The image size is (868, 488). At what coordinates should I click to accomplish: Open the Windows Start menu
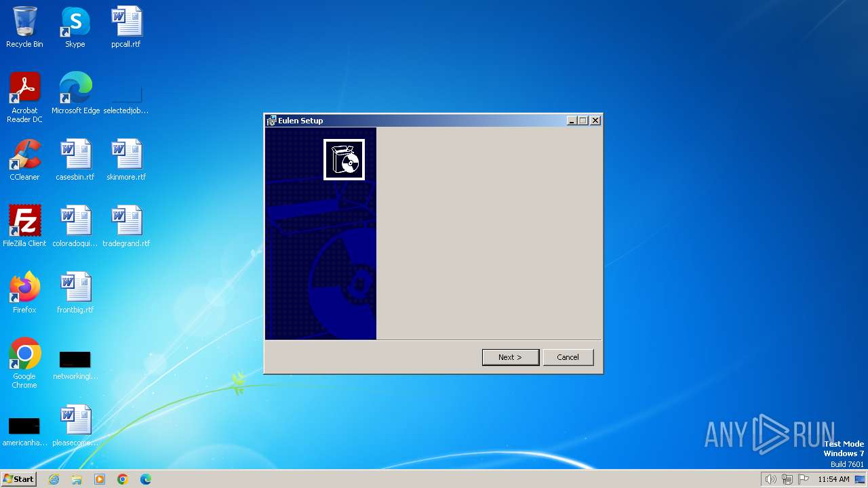[18, 479]
